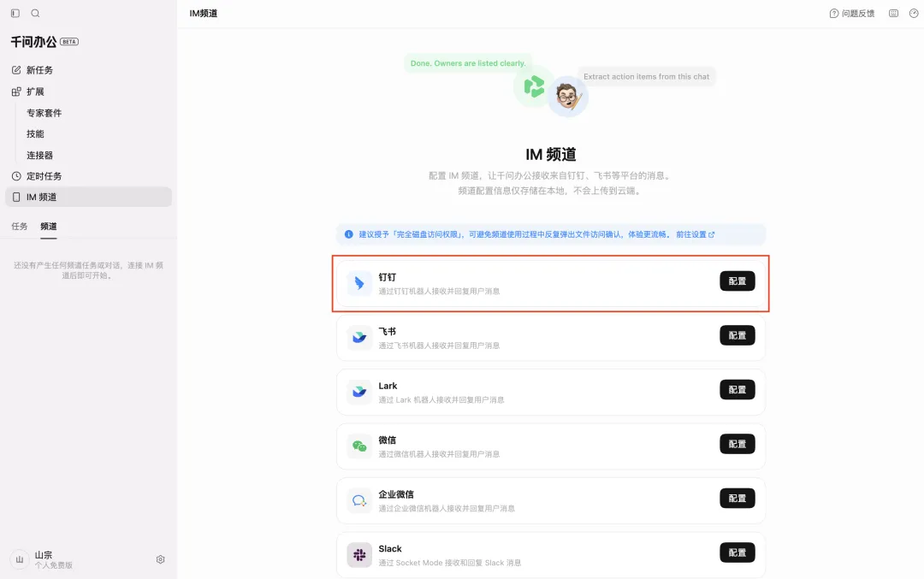Click the keyboard icon in top bar
The image size is (924, 579).
pyautogui.click(x=894, y=13)
